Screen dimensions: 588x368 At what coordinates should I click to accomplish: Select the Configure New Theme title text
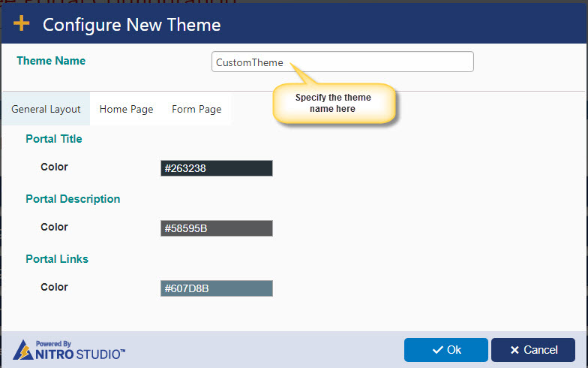[132, 26]
